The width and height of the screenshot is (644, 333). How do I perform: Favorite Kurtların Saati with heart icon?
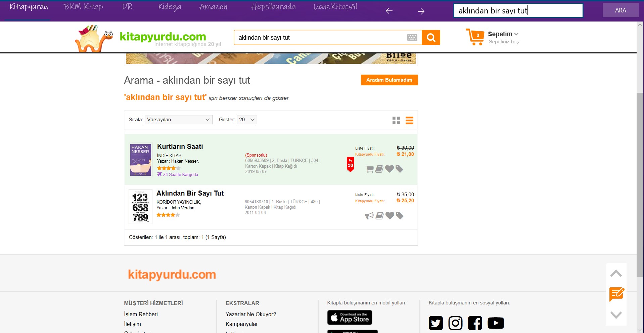(389, 169)
